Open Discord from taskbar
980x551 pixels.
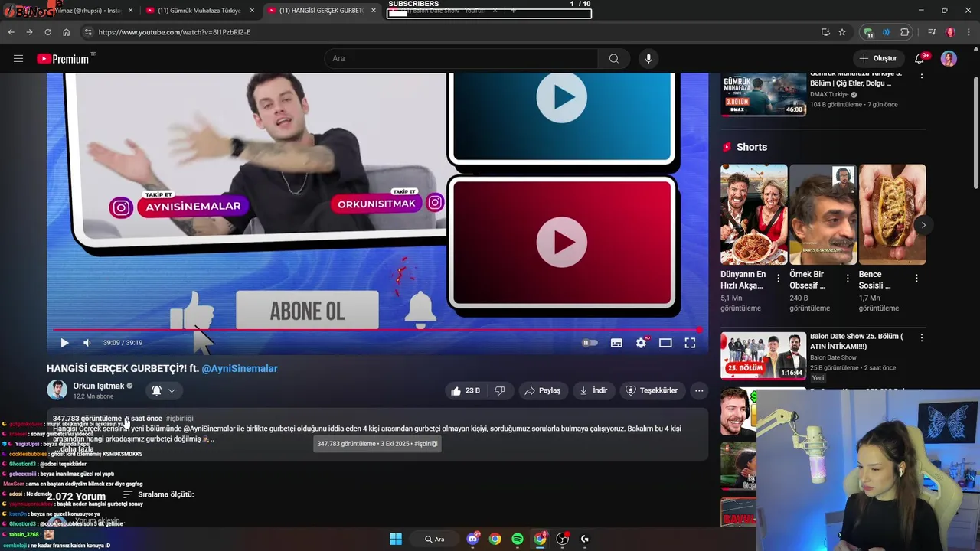click(x=472, y=539)
